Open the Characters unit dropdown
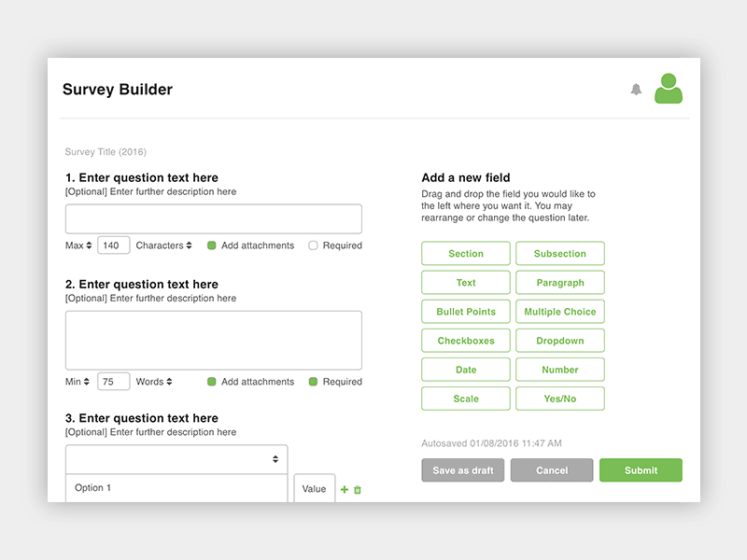The height and width of the screenshot is (560, 747). 164,245
